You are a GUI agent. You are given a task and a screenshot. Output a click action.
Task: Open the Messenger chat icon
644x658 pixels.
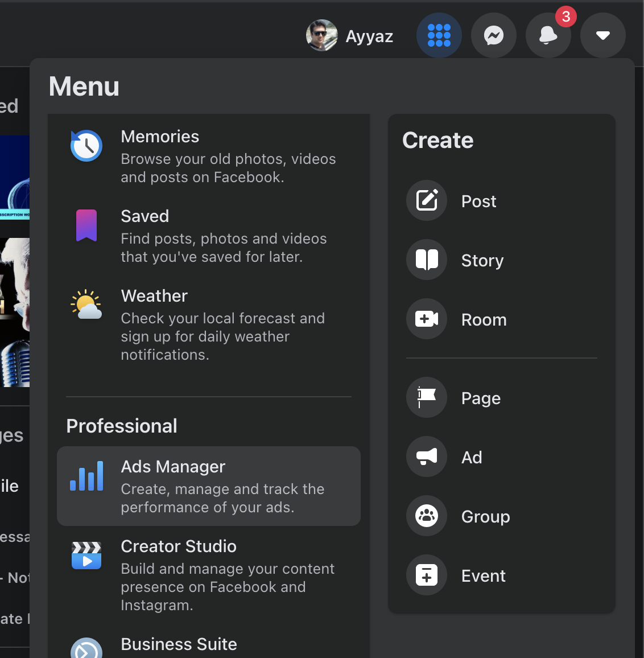[x=493, y=36]
